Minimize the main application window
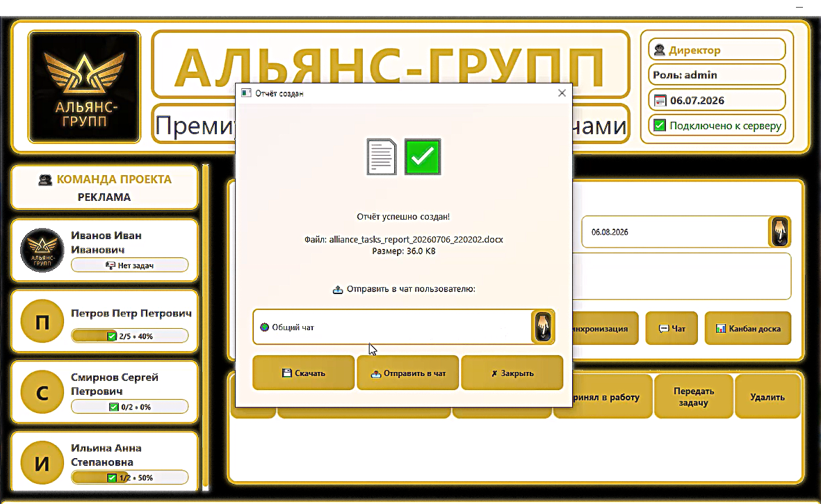The image size is (821, 504). (x=799, y=7)
